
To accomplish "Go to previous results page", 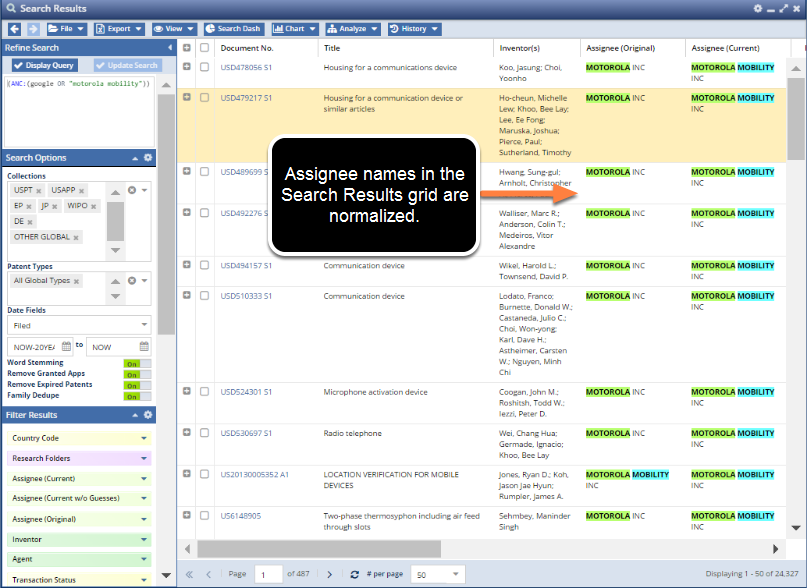I will pyautogui.click(x=208, y=574).
